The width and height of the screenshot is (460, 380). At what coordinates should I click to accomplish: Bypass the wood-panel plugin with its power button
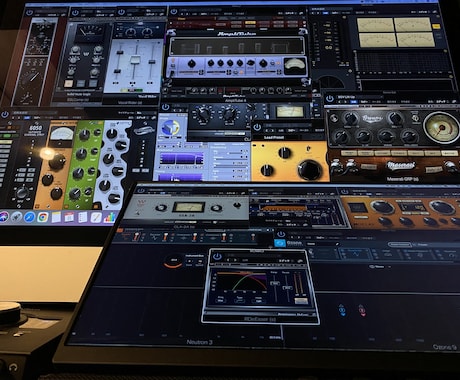tap(30, 12)
